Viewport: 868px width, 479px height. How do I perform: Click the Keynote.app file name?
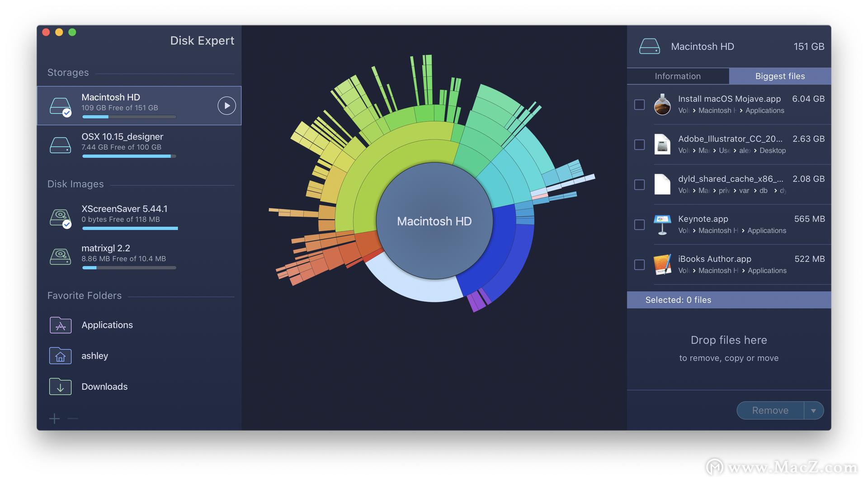click(703, 219)
